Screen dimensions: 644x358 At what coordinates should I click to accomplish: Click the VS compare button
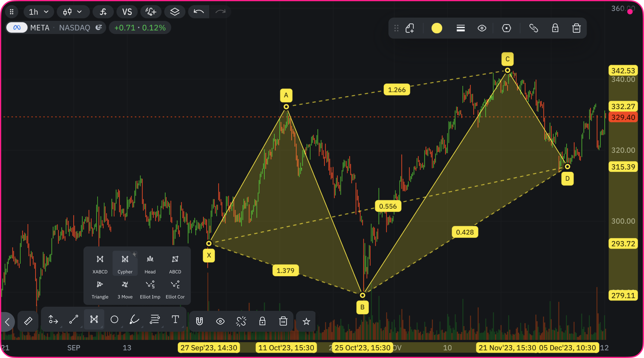point(127,12)
